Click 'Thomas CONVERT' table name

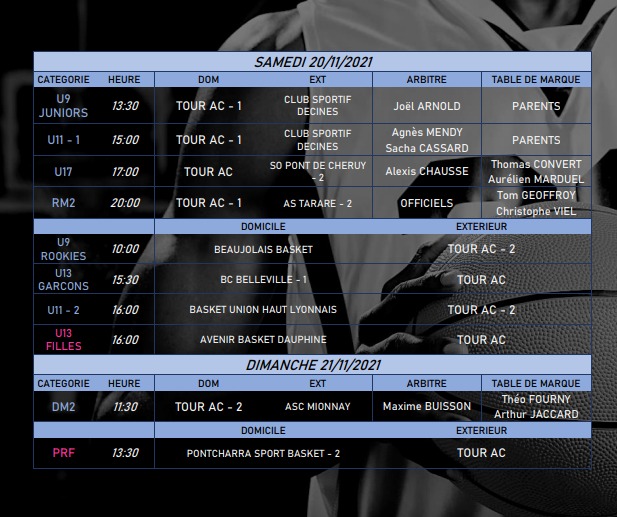coord(536,164)
